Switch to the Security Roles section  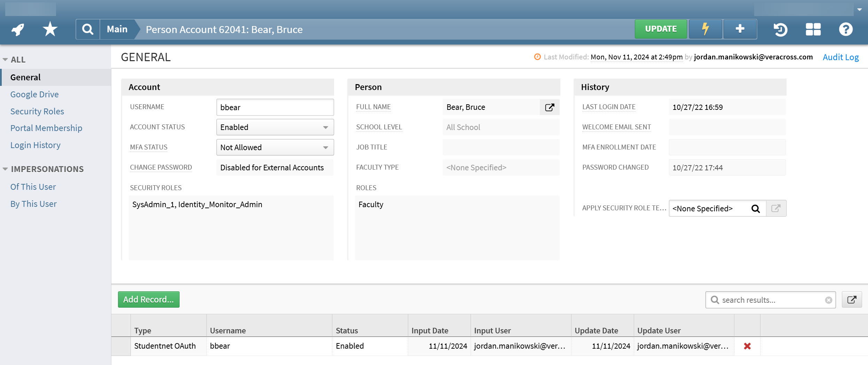pos(37,111)
